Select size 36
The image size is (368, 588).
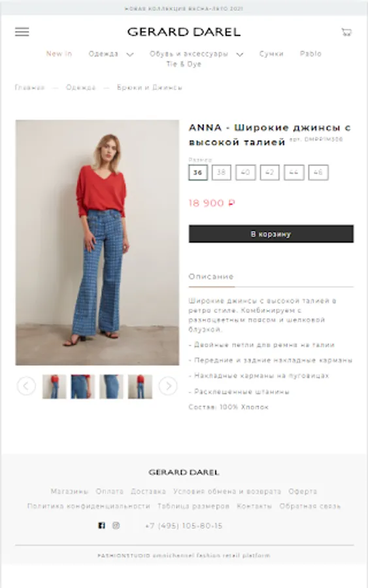pos(197,172)
